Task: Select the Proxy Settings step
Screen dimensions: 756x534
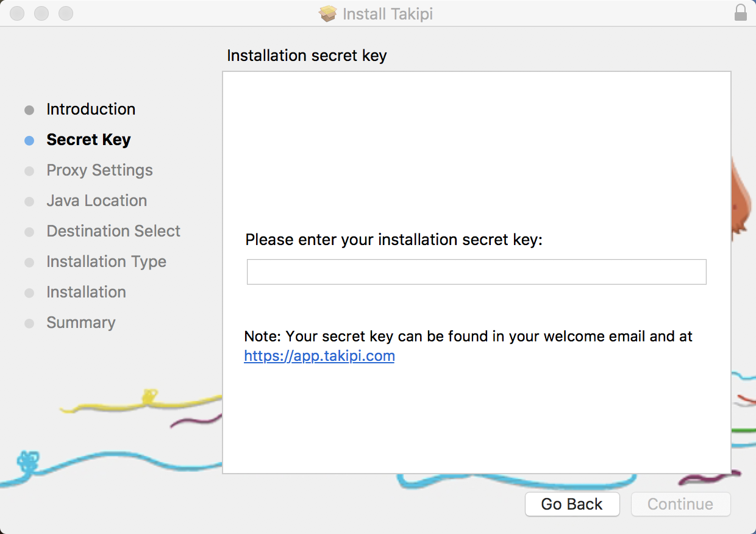Action: pyautogui.click(x=99, y=170)
